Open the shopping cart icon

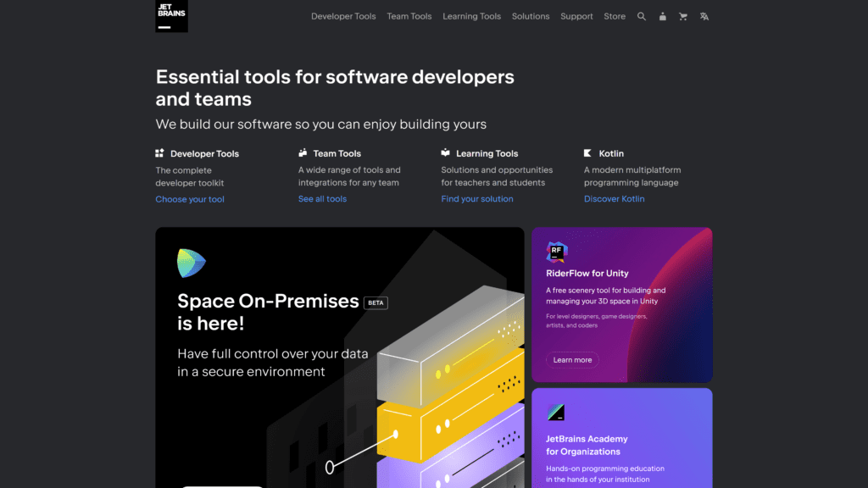(683, 17)
